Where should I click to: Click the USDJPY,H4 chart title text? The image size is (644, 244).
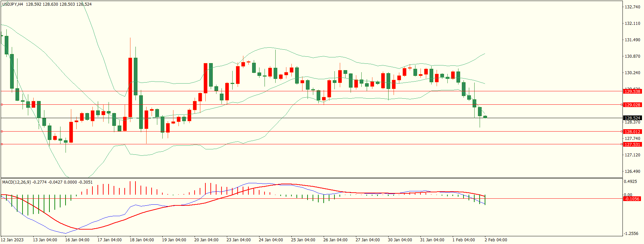coord(13,4)
